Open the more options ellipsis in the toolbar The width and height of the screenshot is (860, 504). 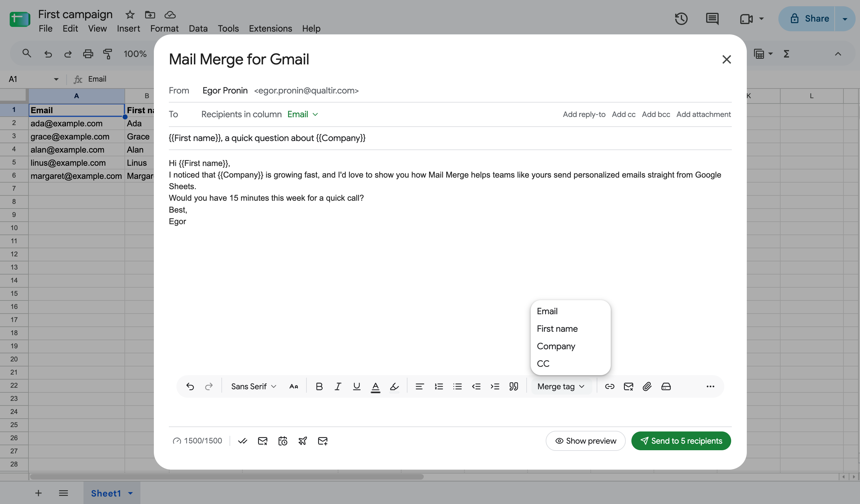coord(710,386)
